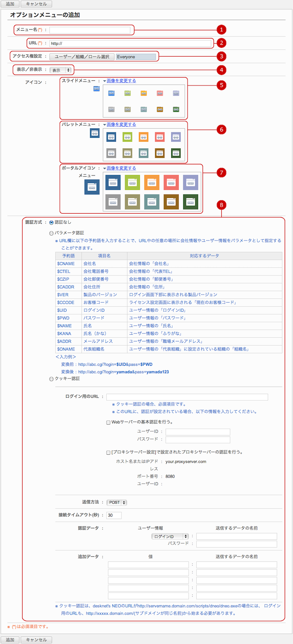
Task: Choose the purple スライドメニュー icon
Action: click(176, 93)
